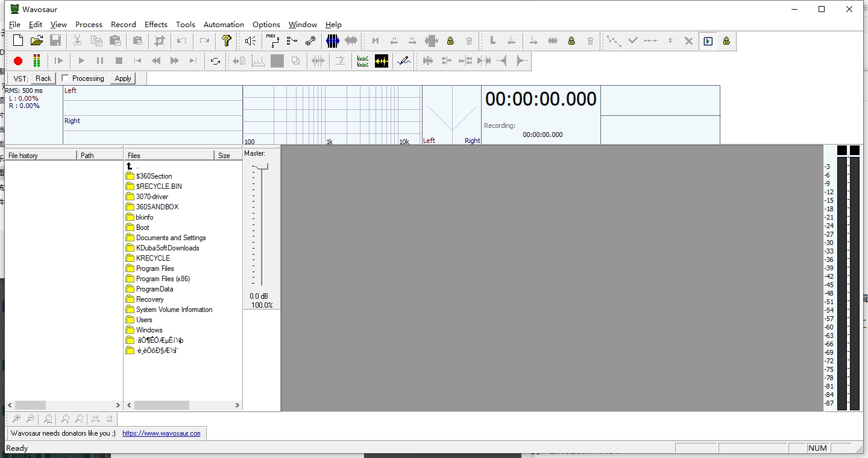The height and width of the screenshot is (458, 868).
Task: Open the audio file browser icon
Action: pyautogui.click(x=37, y=41)
